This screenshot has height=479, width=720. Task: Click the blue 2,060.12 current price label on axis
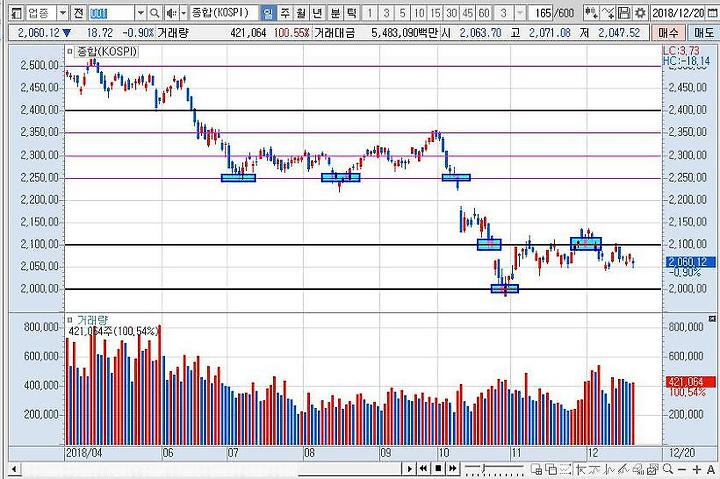pos(691,262)
